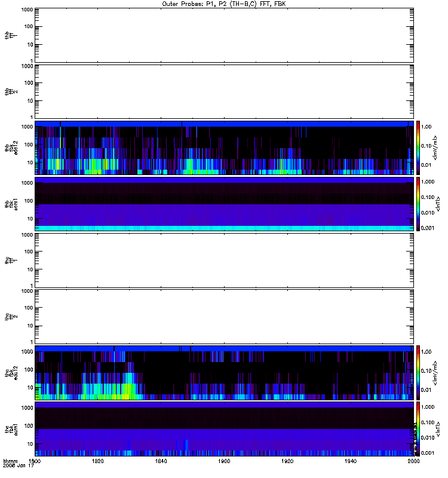The image size is (448, 478).
Task: Click the '1920' time axis tick label
Action: pyautogui.click(x=287, y=461)
